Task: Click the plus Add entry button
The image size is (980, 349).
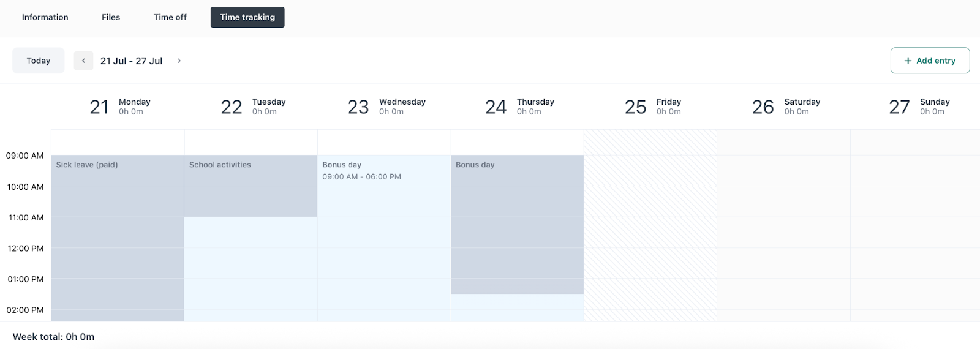Action: pyautogui.click(x=929, y=61)
